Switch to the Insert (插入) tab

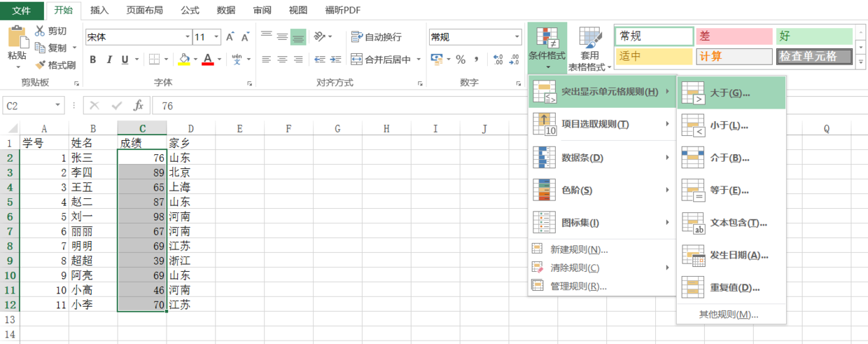click(99, 10)
